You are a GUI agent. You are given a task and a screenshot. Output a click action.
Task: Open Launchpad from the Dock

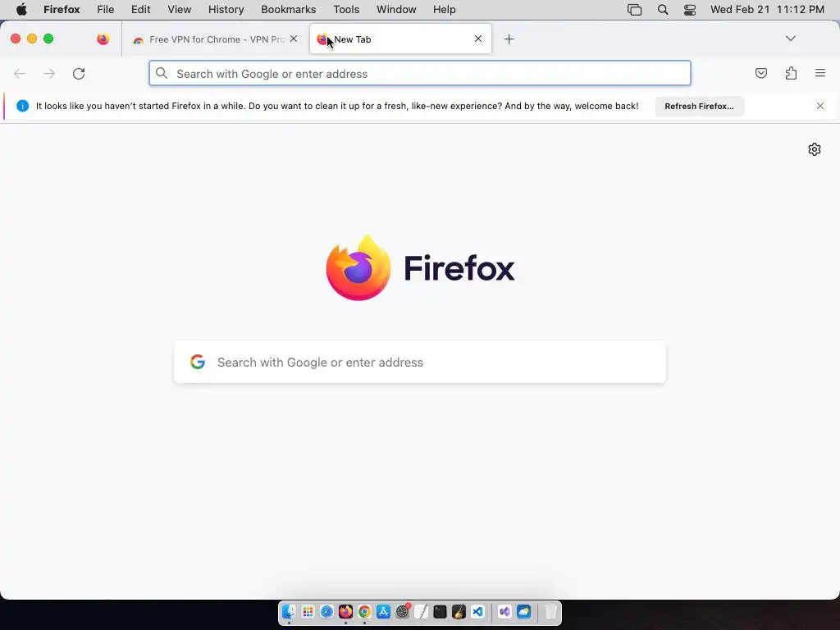[308, 612]
